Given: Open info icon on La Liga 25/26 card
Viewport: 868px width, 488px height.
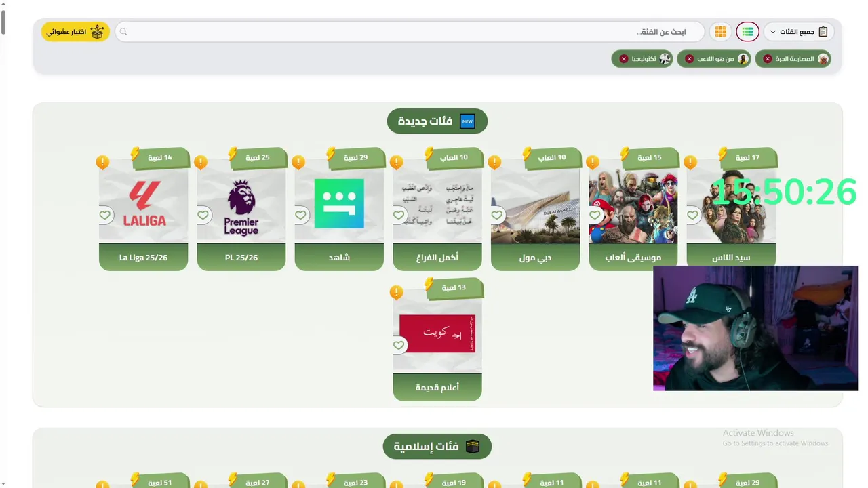Looking at the screenshot, I should (102, 162).
